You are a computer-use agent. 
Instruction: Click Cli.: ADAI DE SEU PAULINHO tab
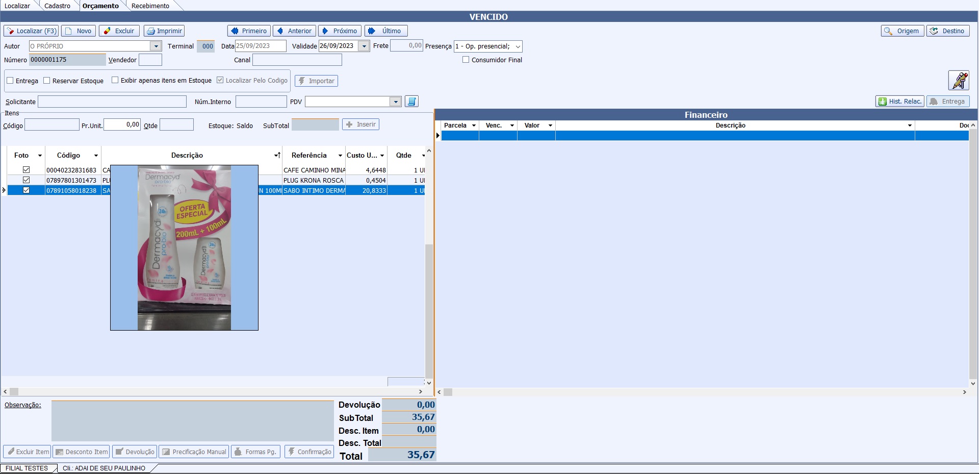coord(104,468)
